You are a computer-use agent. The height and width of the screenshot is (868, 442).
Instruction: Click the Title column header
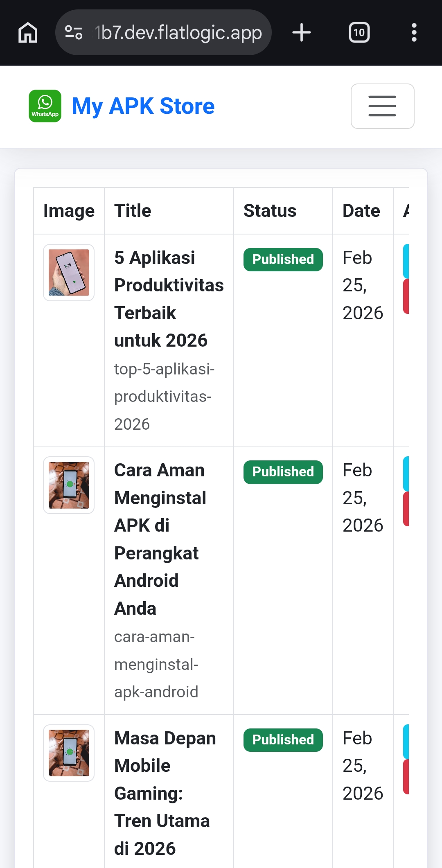pos(133,211)
